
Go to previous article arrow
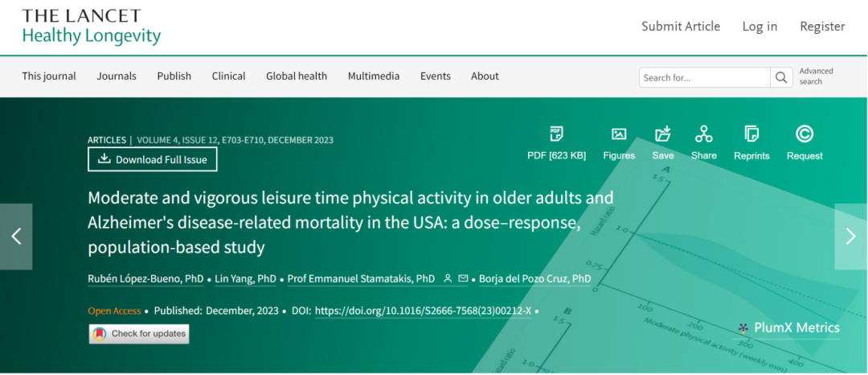pyautogui.click(x=16, y=237)
